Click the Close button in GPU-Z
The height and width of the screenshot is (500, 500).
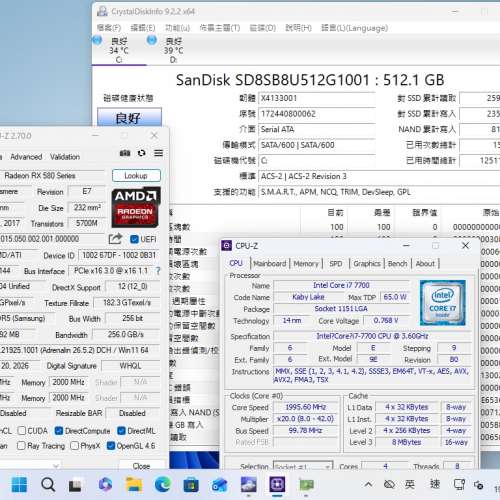(x=142, y=465)
